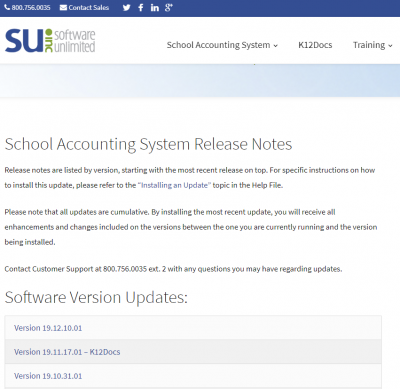Call the 800.756.0035 phone link
The image size is (400, 389).
pyautogui.click(x=27, y=7)
